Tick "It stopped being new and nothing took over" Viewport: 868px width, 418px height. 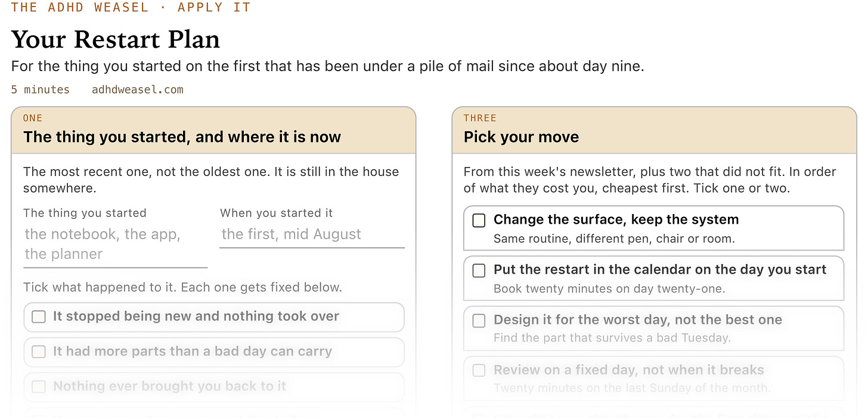[x=39, y=317]
